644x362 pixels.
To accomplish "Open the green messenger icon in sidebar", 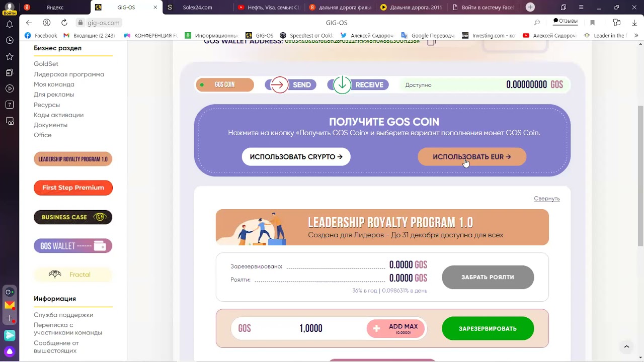I will pyautogui.click(x=10, y=335).
